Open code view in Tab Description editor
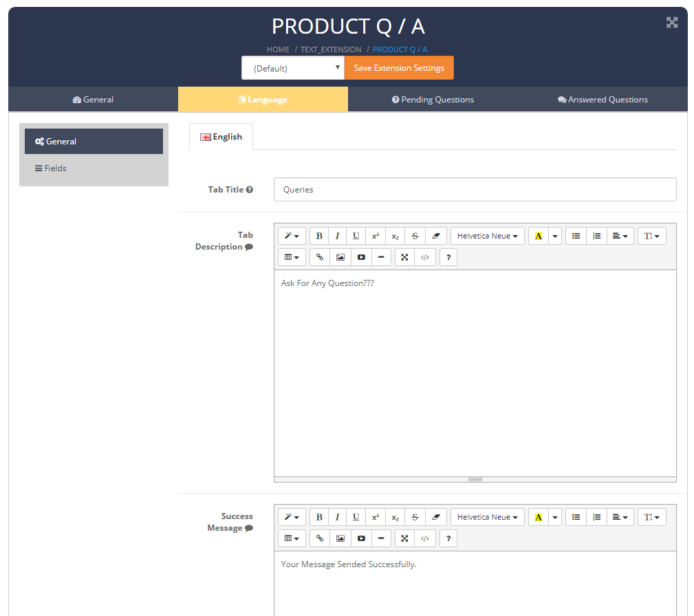The image size is (694, 616). pos(425,257)
